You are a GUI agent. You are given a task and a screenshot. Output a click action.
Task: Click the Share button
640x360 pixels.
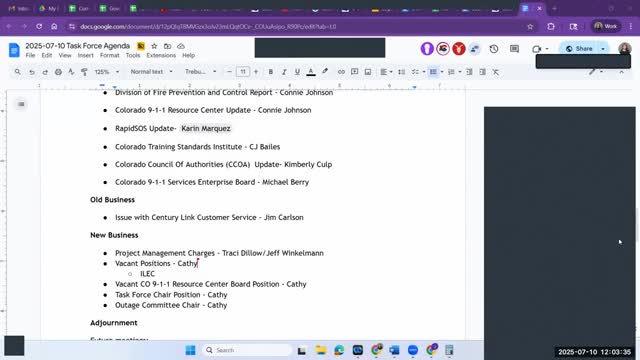(579, 49)
